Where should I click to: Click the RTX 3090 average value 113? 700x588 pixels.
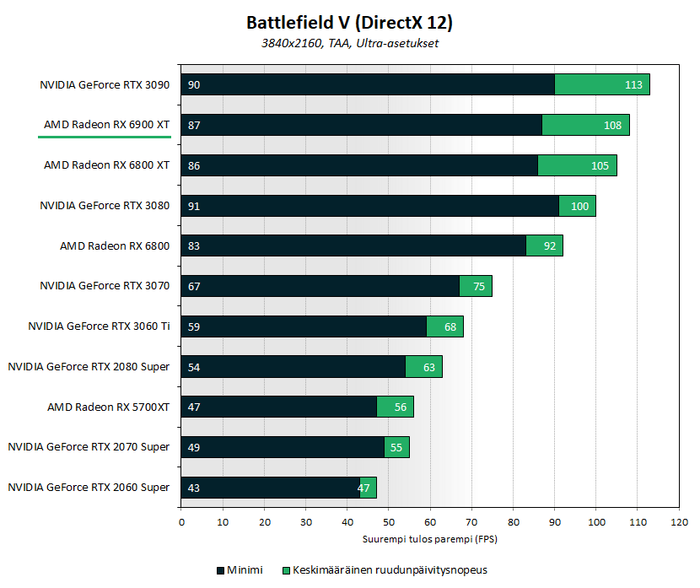633,85
